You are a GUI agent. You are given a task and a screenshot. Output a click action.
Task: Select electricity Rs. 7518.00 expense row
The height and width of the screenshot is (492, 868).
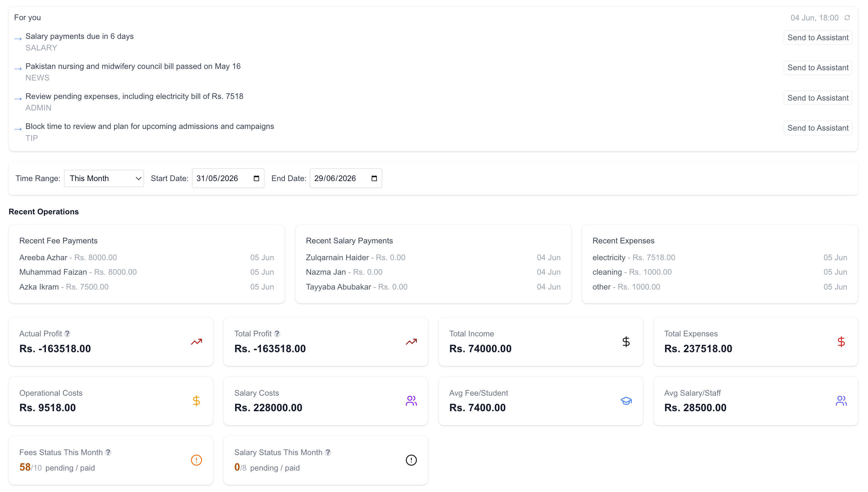719,258
